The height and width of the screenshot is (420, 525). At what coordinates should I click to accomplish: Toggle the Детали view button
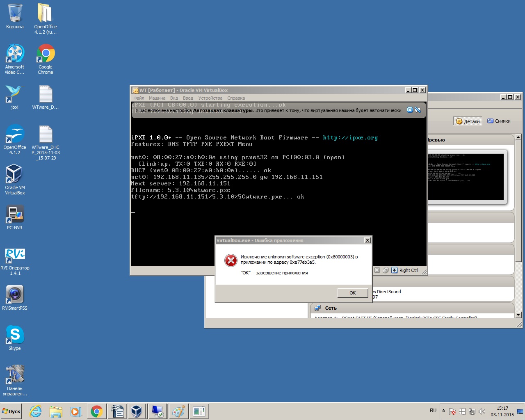click(x=468, y=121)
